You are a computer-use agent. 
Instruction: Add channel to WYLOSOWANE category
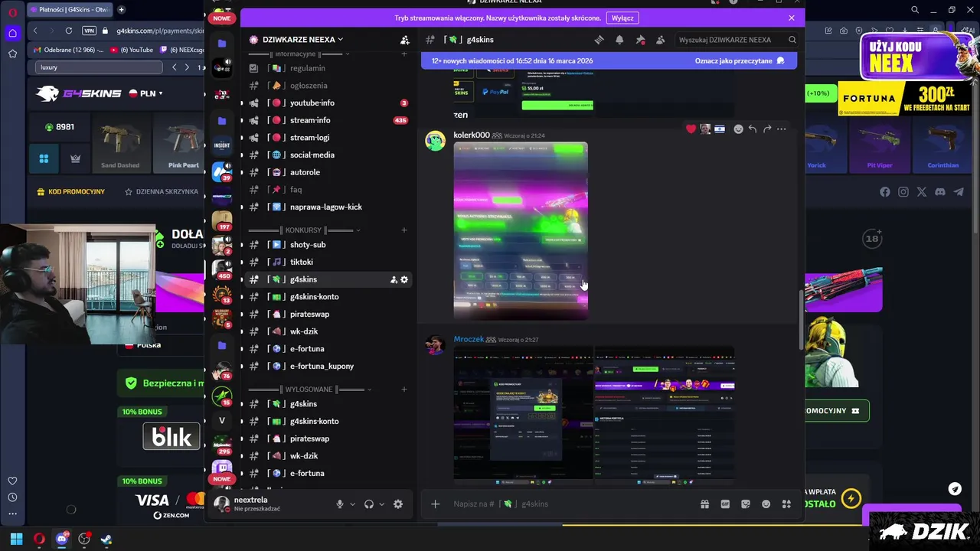(x=404, y=390)
